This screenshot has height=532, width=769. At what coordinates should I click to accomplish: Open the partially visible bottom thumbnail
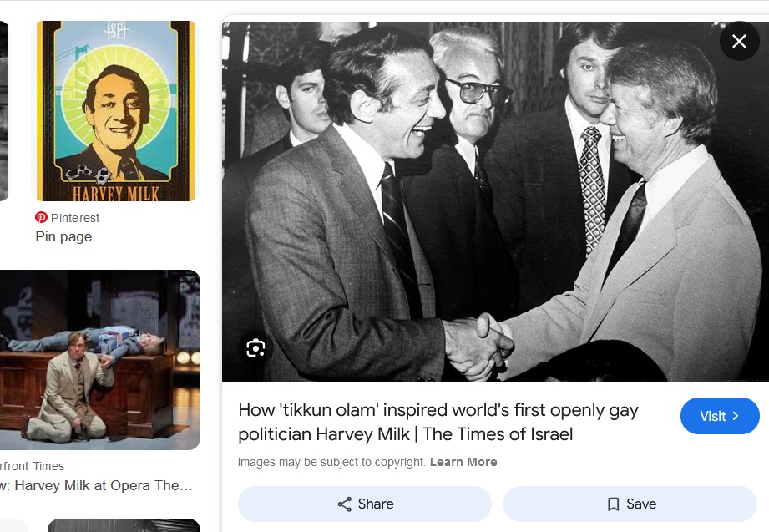124,525
